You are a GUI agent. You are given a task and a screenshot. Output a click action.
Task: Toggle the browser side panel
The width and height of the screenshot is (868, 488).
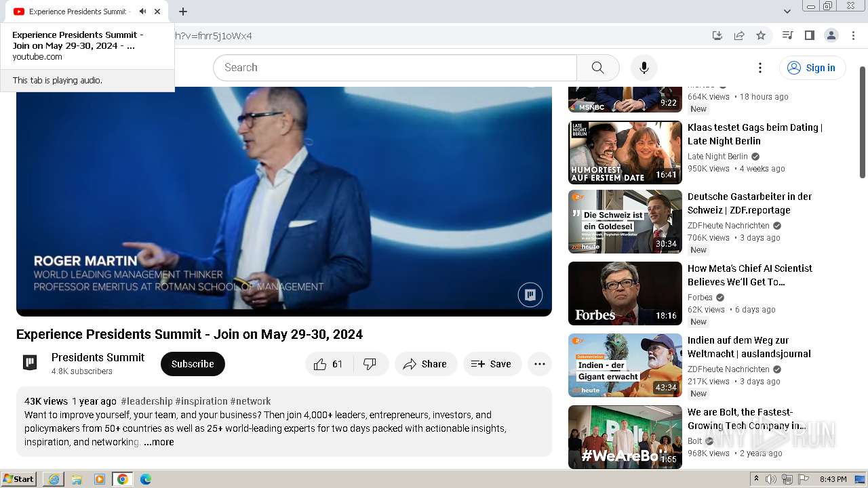[809, 35]
